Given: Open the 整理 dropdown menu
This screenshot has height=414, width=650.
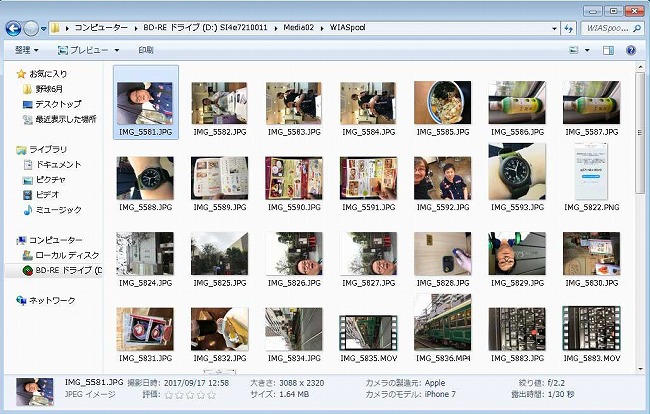Looking at the screenshot, I should click(26, 49).
